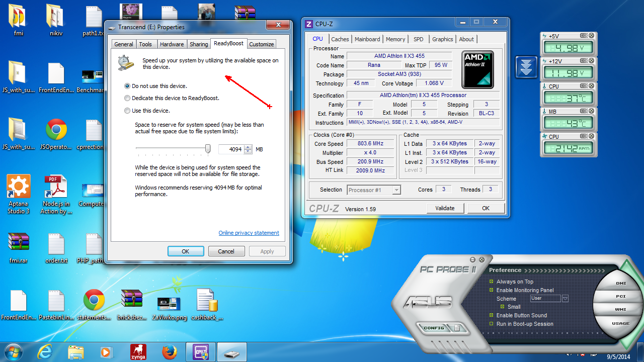The height and width of the screenshot is (362, 644).
Task: Select ZaViwko.png file on desktop
Action: pyautogui.click(x=169, y=305)
